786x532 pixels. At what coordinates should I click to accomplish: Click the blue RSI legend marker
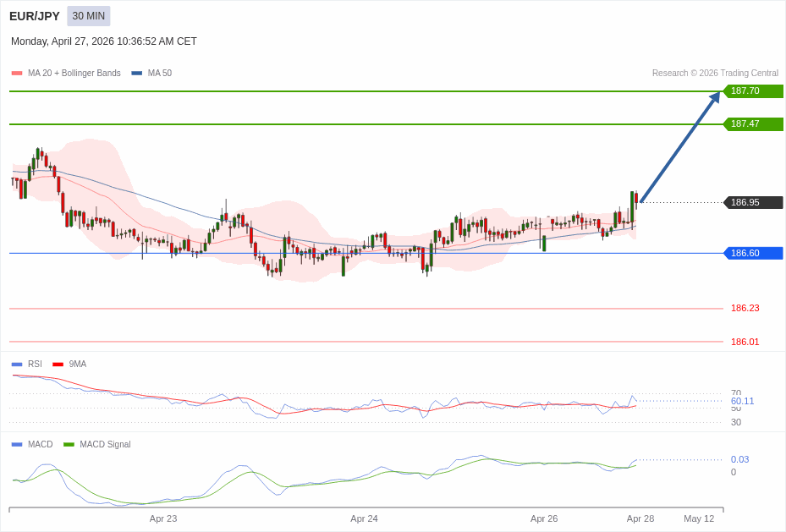coord(17,365)
